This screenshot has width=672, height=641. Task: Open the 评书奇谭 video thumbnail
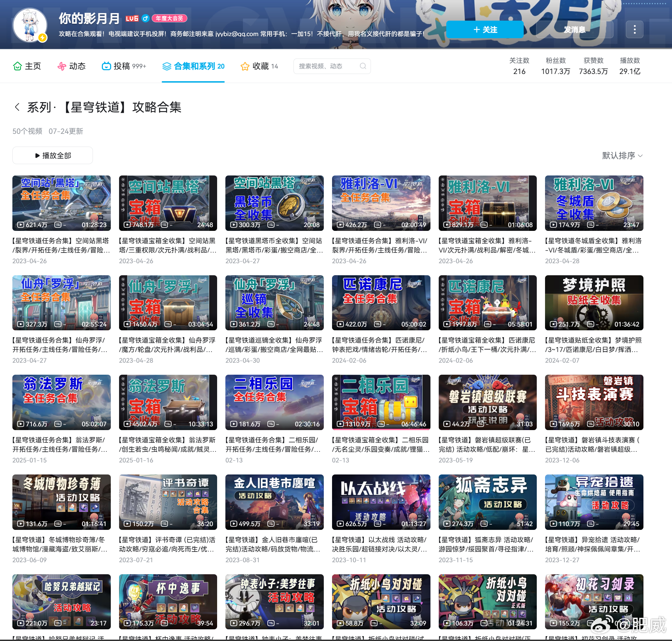[x=168, y=502]
